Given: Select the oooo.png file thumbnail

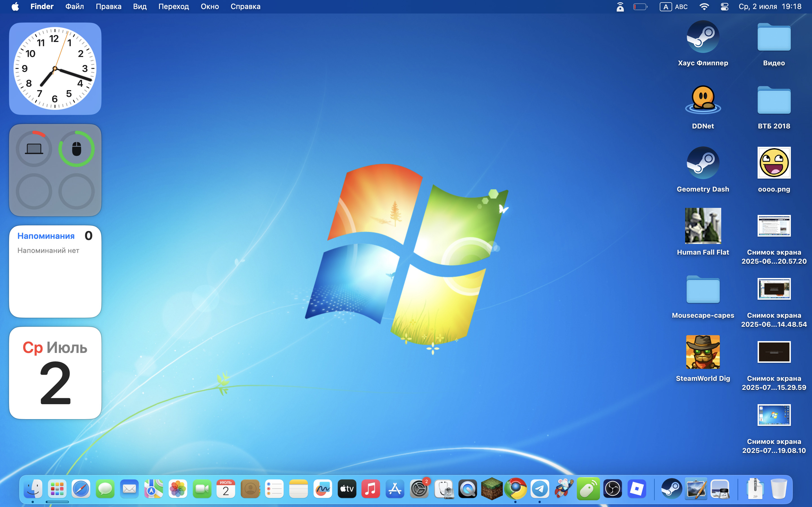Looking at the screenshot, I should [x=774, y=163].
